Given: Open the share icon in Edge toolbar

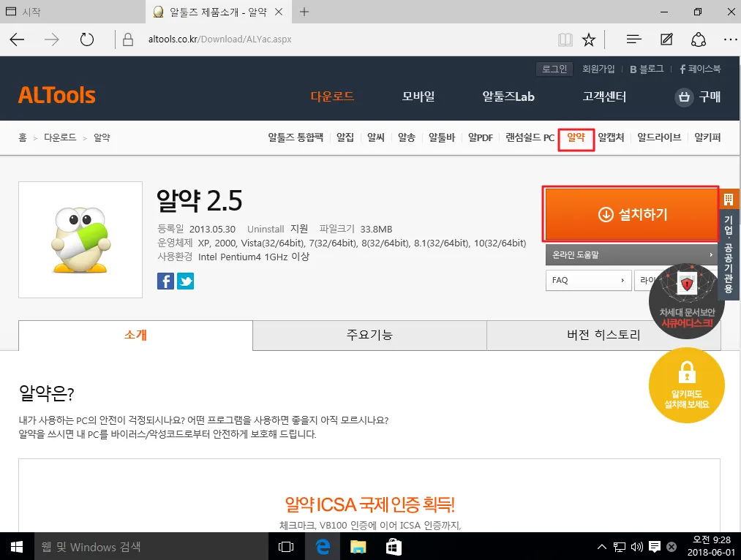Looking at the screenshot, I should (699, 39).
